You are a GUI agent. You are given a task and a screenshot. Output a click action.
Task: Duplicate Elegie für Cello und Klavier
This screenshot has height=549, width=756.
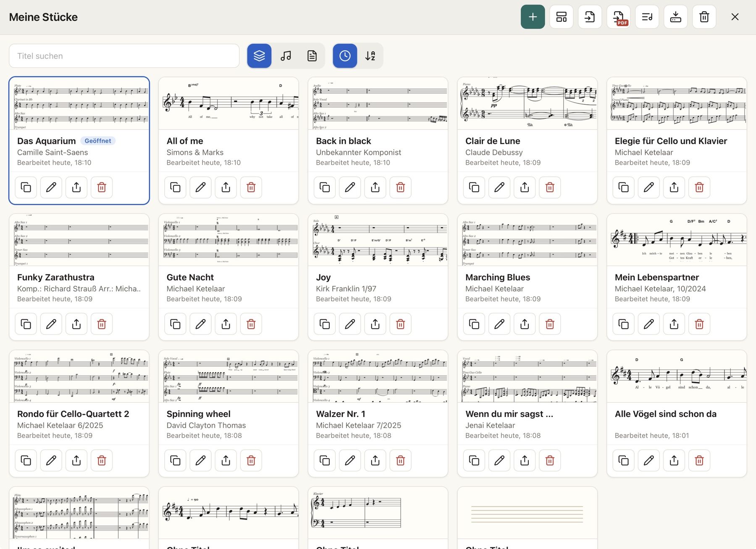[623, 187]
